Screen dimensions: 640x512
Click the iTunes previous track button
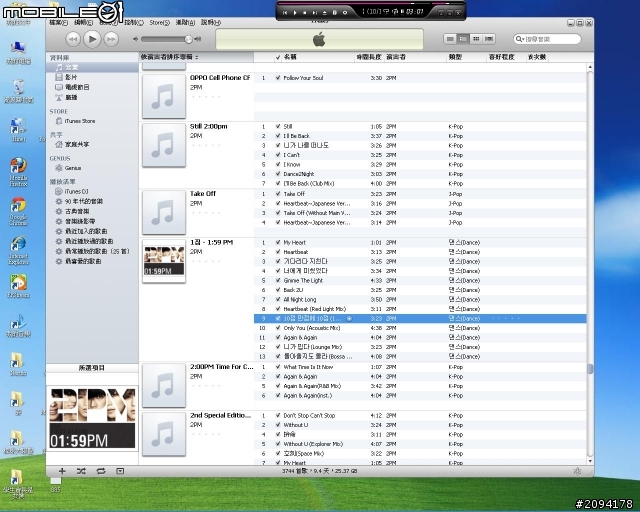(x=73, y=39)
